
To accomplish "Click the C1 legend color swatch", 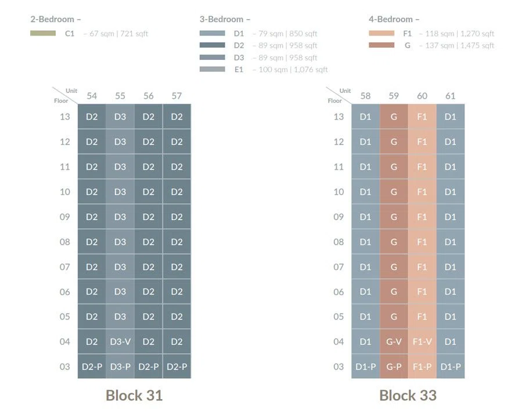I will click(x=43, y=33).
